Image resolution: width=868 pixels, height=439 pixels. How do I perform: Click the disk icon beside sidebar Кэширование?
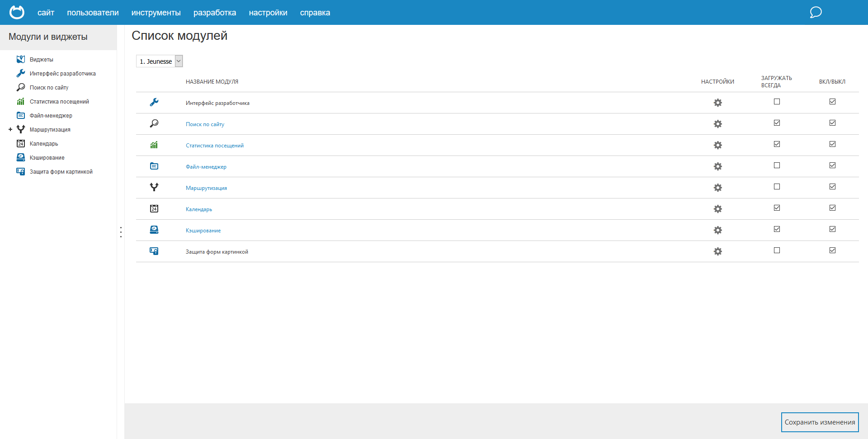point(21,157)
